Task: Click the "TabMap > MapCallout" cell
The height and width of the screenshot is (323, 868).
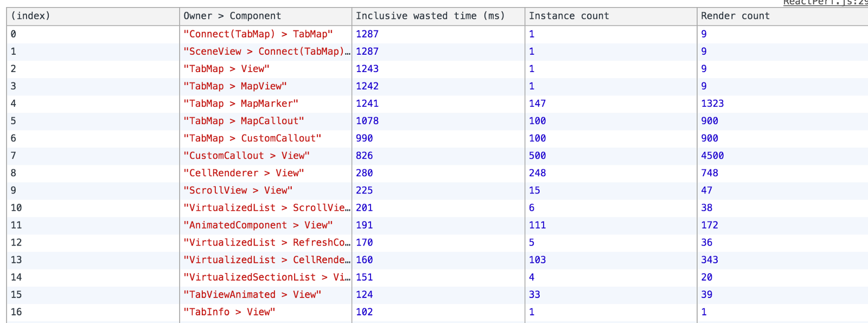Action: click(x=244, y=121)
